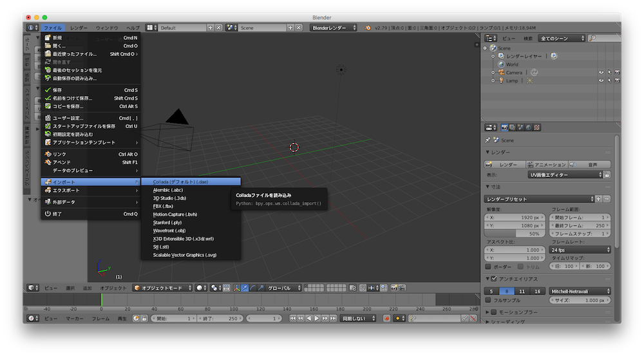This screenshot has height=356, width=644.
Task: Click the Lamp object icon in outliner
Action: pos(501,81)
